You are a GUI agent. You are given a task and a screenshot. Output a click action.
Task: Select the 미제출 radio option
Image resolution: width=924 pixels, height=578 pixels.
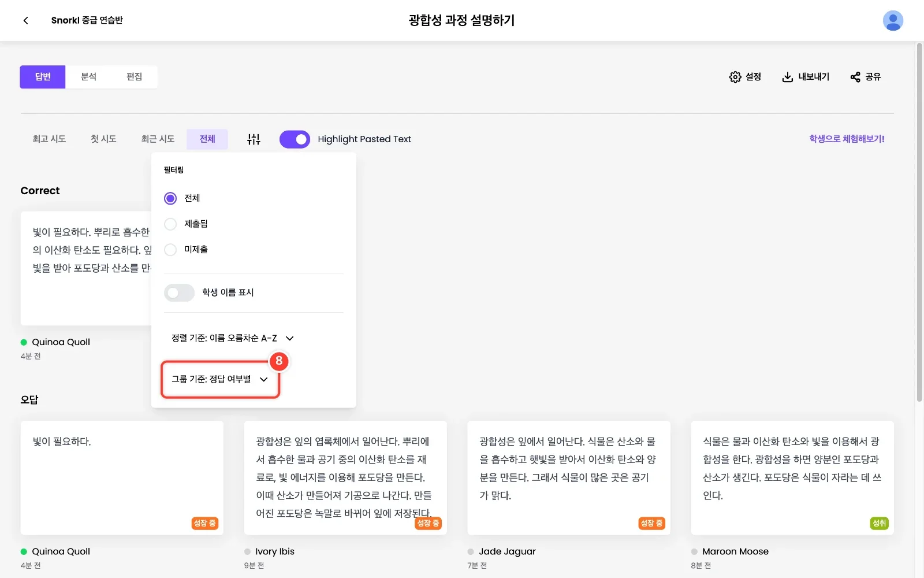click(x=170, y=250)
